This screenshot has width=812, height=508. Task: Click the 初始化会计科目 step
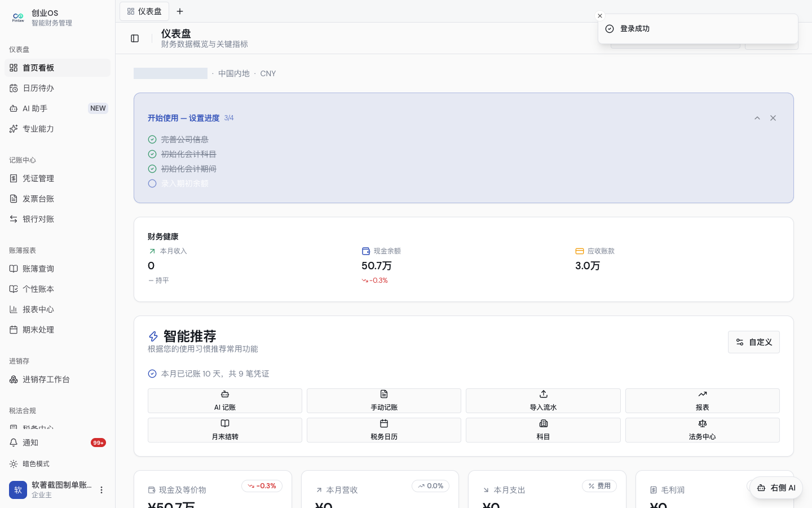pos(182,154)
